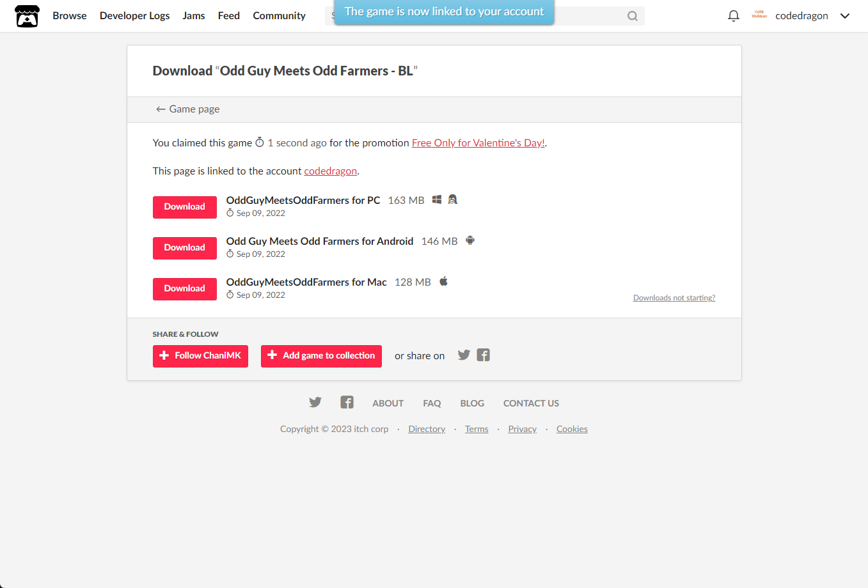Screen dimensions: 868x588
Task: Click the 128 MB file size
Action: point(413,282)
